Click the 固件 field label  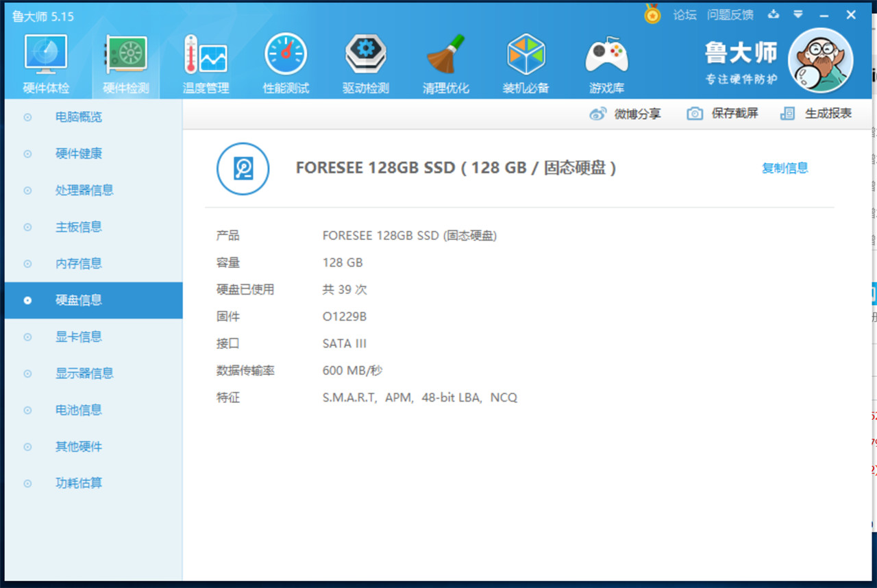[x=228, y=317]
